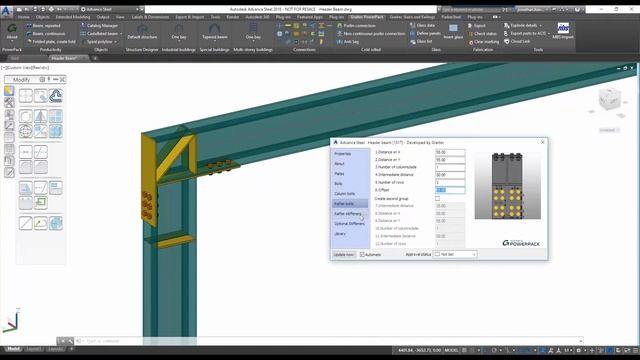640x360 pixels.
Task: Select the Beam, continuous tool
Action: pyautogui.click(x=46, y=33)
